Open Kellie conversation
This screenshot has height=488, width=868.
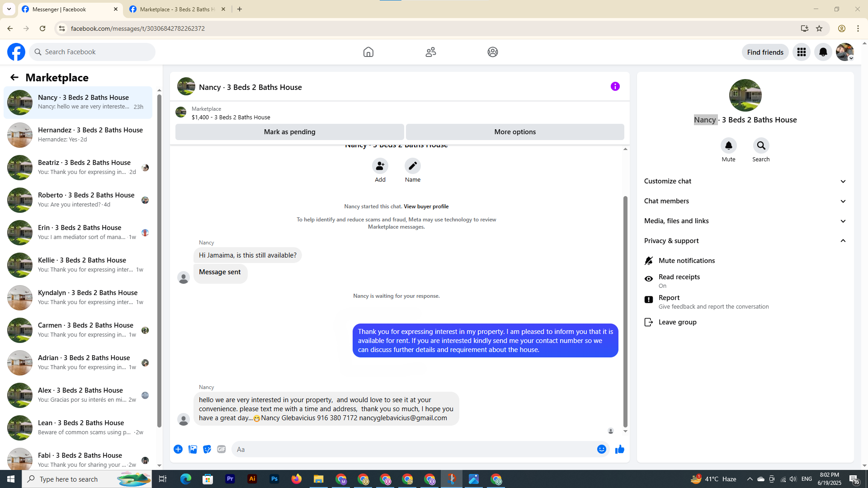(78, 265)
